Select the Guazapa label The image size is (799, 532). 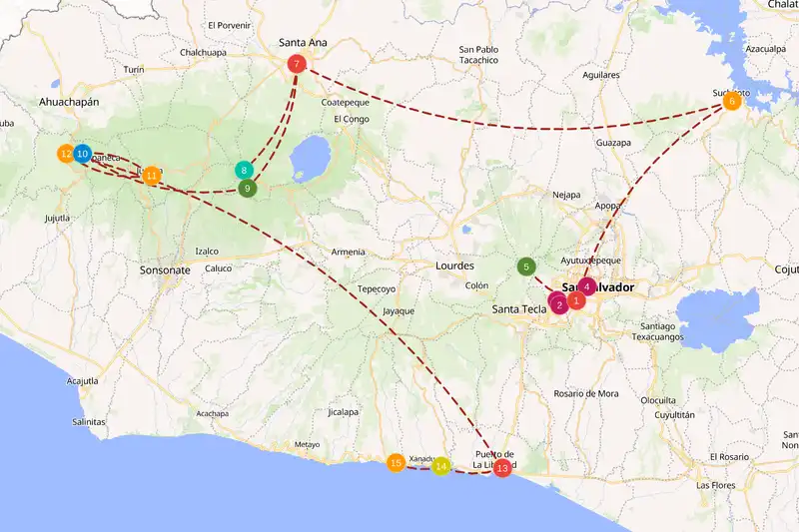pos(613,143)
